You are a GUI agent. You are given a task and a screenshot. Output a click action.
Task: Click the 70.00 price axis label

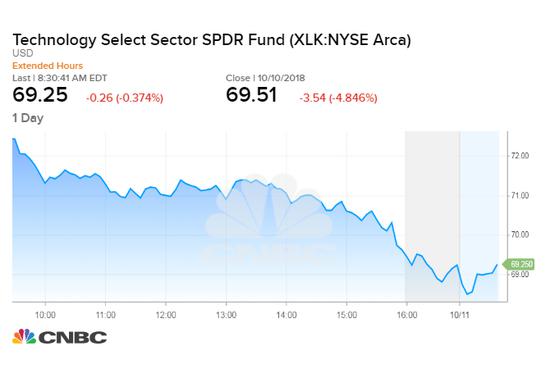point(520,235)
